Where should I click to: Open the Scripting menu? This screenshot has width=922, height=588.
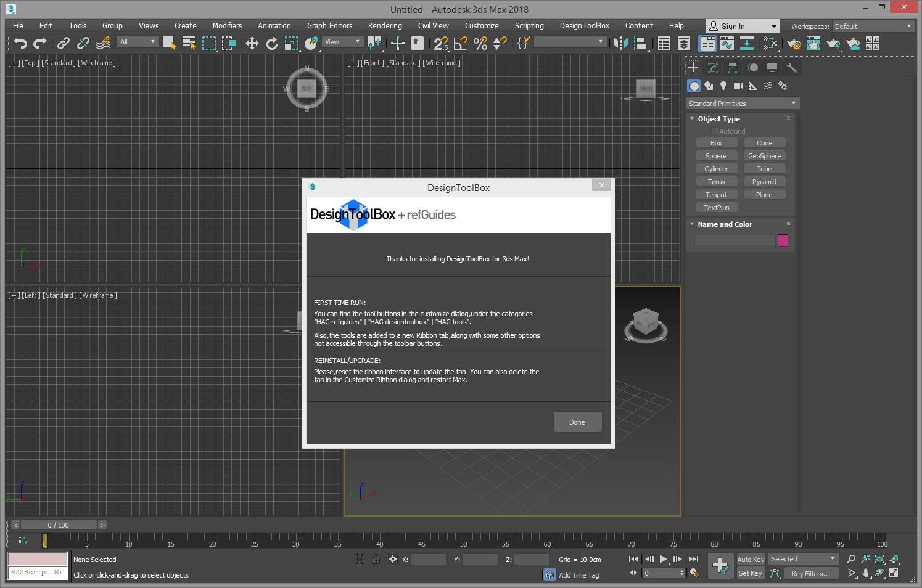point(529,26)
